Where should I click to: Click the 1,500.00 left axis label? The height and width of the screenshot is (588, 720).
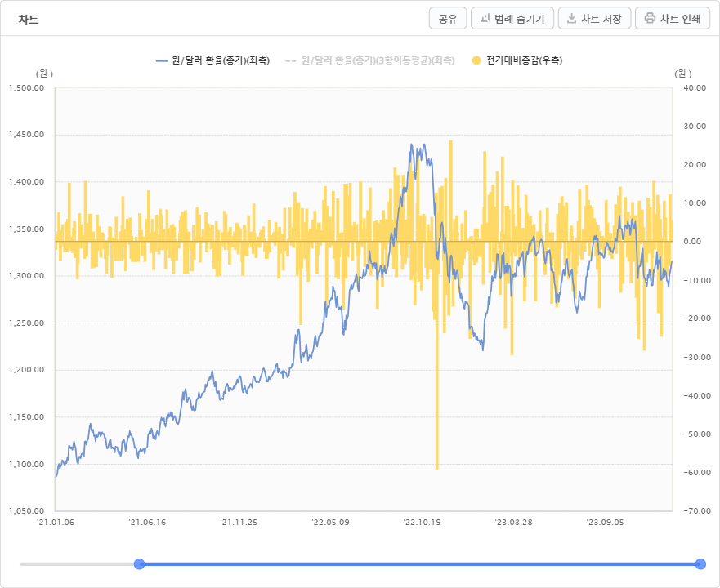(26, 87)
